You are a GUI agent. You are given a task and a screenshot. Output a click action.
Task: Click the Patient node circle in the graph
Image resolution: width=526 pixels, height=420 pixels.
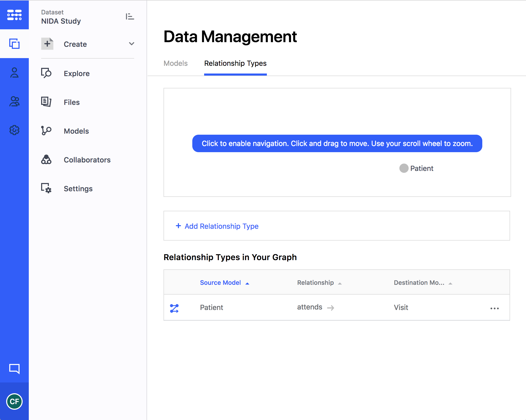point(404,168)
